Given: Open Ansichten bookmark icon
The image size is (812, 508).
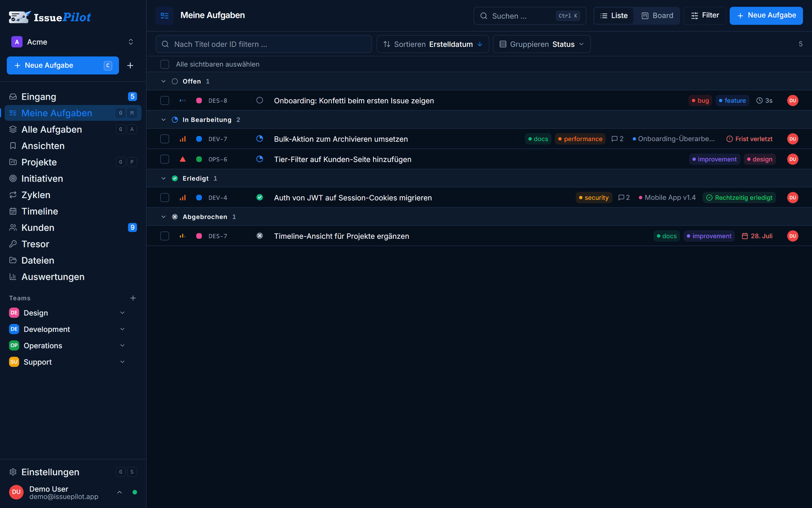Looking at the screenshot, I should pyautogui.click(x=13, y=146).
